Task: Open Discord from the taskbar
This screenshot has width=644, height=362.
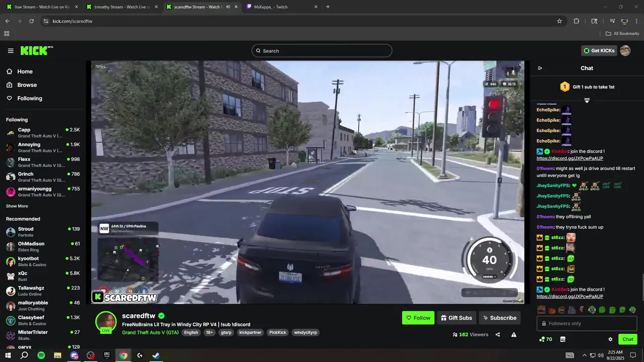Action: (x=74, y=355)
